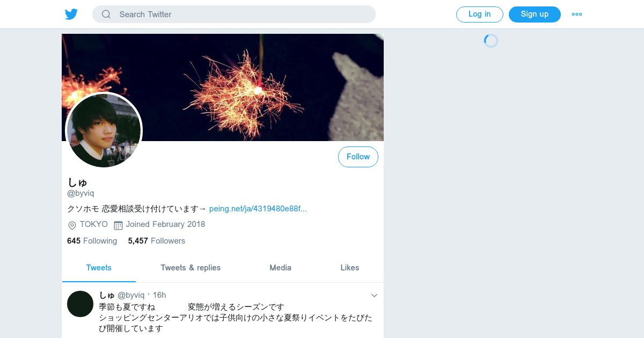This screenshot has height=338, width=644.
Task: Click the location pin icon beside TOKYO
Action: (x=72, y=225)
